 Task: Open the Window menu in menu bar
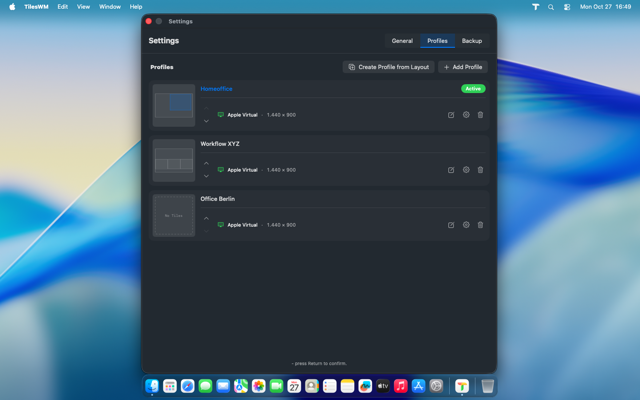tap(110, 7)
